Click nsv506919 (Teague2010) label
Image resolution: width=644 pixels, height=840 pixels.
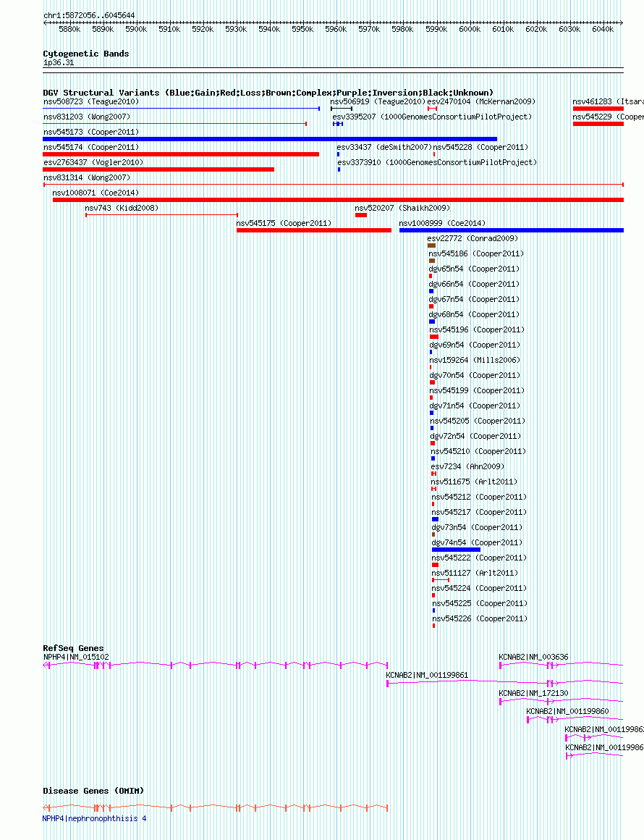click(378, 101)
